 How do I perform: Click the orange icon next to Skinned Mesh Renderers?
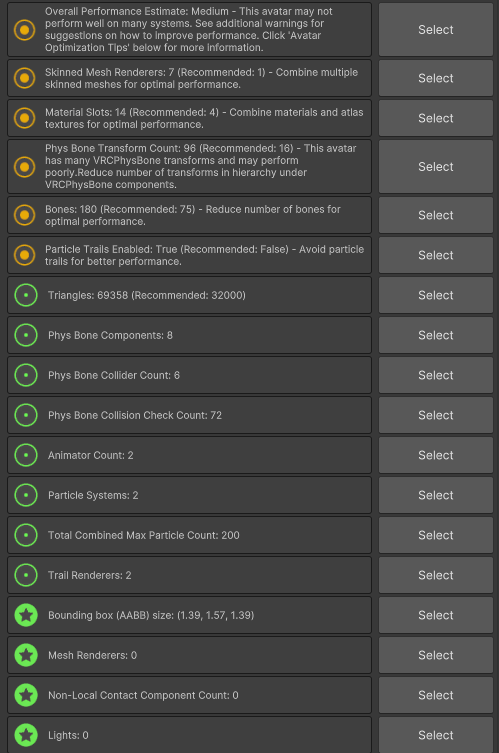tap(24, 78)
